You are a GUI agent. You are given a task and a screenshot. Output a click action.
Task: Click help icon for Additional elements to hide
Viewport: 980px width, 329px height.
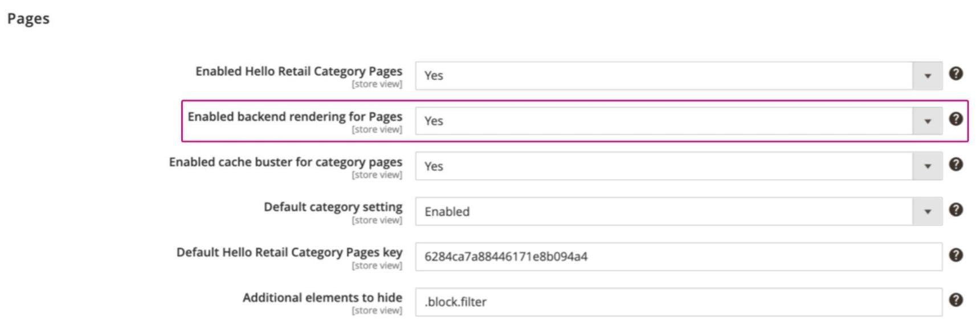click(x=955, y=300)
